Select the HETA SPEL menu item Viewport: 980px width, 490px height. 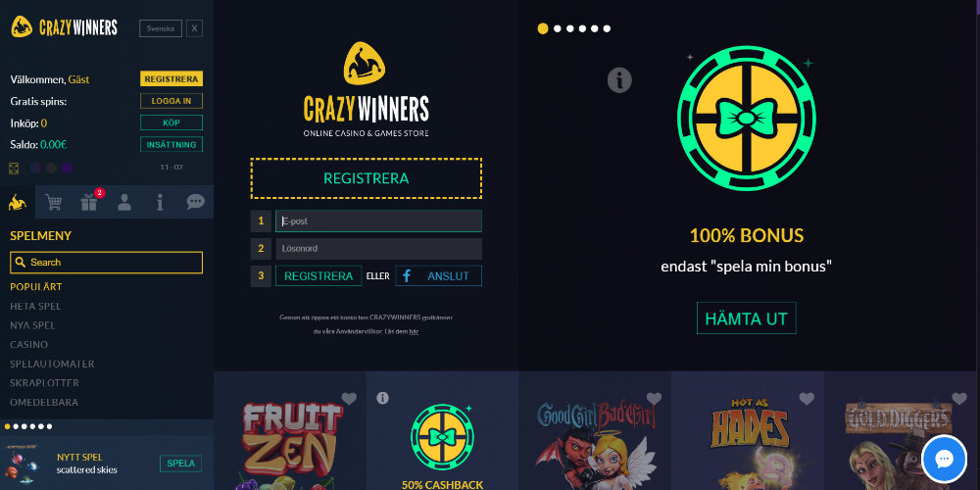point(35,306)
